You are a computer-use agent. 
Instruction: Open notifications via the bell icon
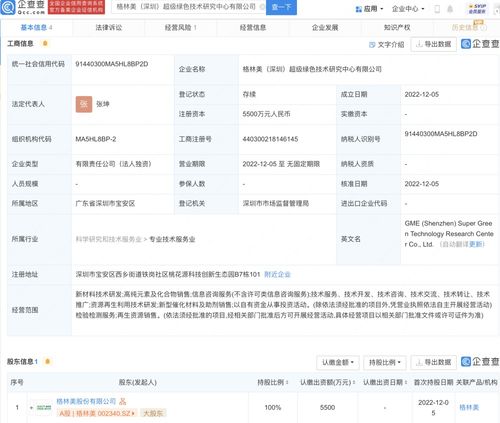[450, 9]
